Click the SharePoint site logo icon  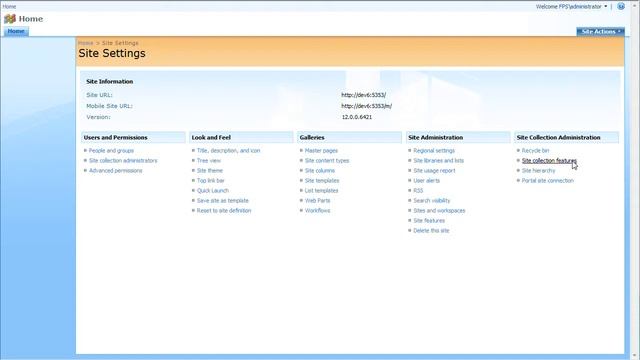10,19
